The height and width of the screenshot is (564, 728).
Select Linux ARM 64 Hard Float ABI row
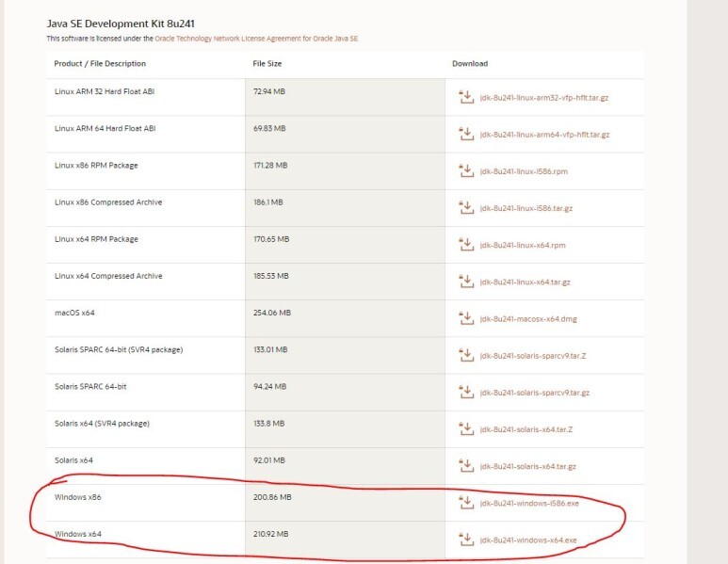click(345, 134)
